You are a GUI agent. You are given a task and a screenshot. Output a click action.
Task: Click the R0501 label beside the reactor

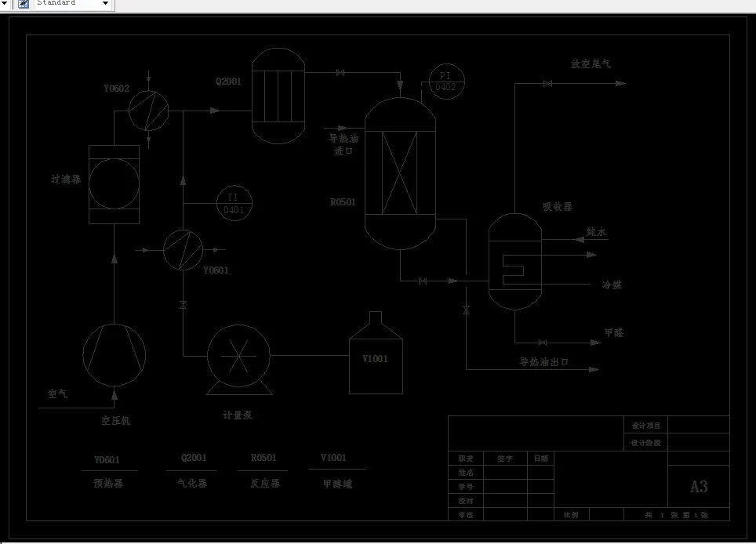pos(343,202)
